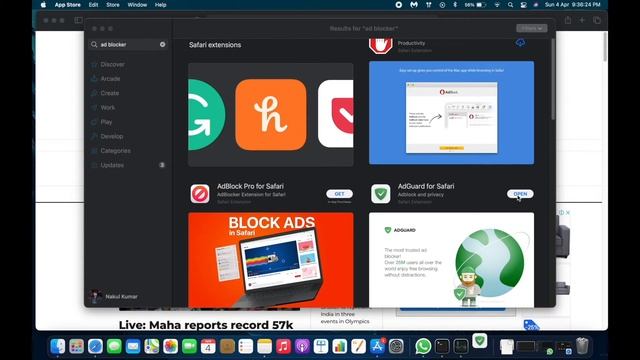Open Messages from the Dock
Image resolution: width=640 pixels, height=360 pixels.
pyautogui.click(x=114, y=347)
